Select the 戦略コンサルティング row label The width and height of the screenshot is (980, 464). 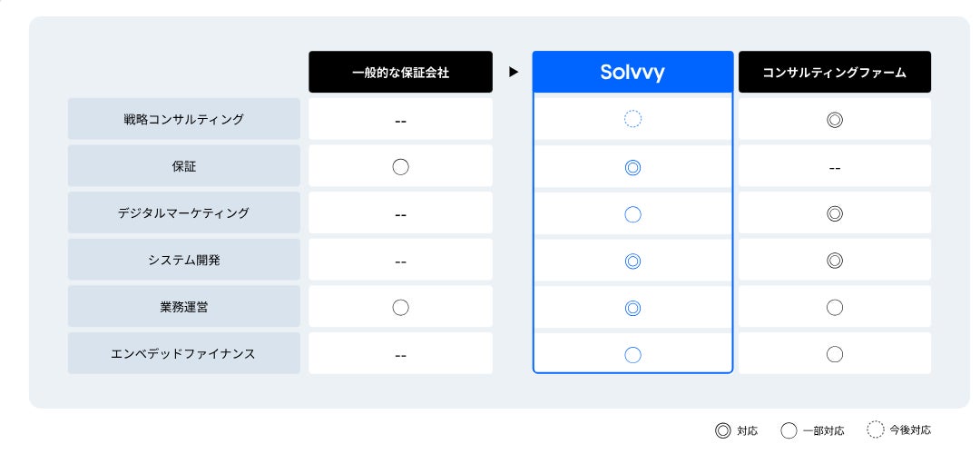pyautogui.click(x=184, y=119)
